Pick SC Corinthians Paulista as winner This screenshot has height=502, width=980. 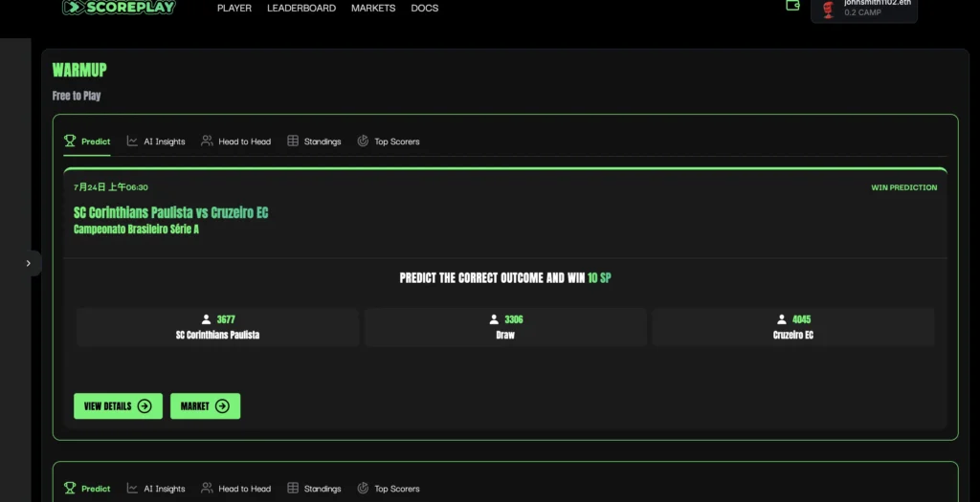(x=217, y=327)
